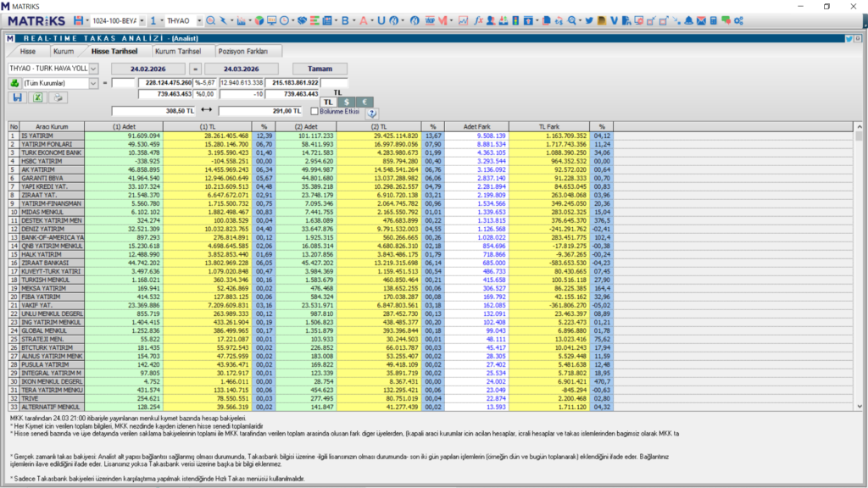The width and height of the screenshot is (868, 488).
Task: Open the THYAO symbol dropdown in the main toolbar
Action: coord(199,20)
